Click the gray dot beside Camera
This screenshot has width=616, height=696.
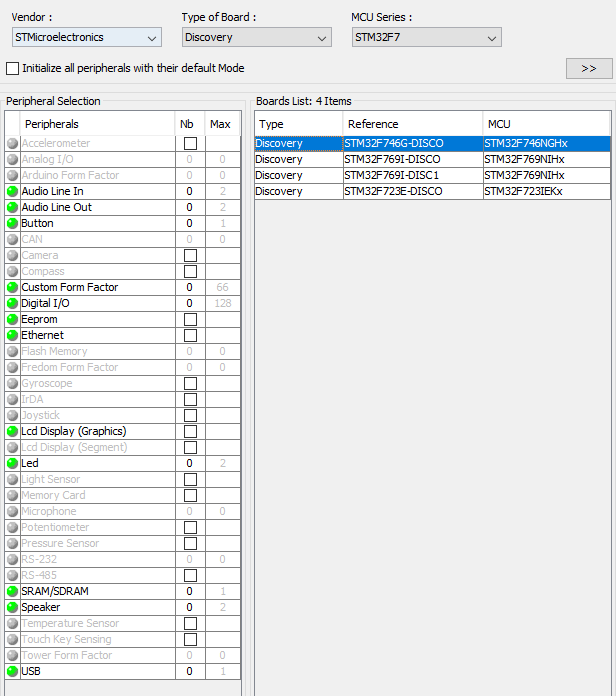click(x=12, y=255)
